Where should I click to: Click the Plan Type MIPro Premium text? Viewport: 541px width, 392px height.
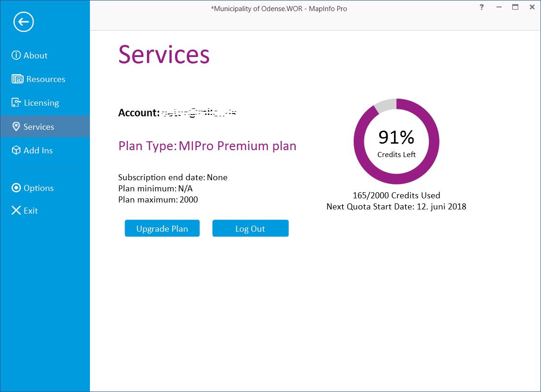207,146
